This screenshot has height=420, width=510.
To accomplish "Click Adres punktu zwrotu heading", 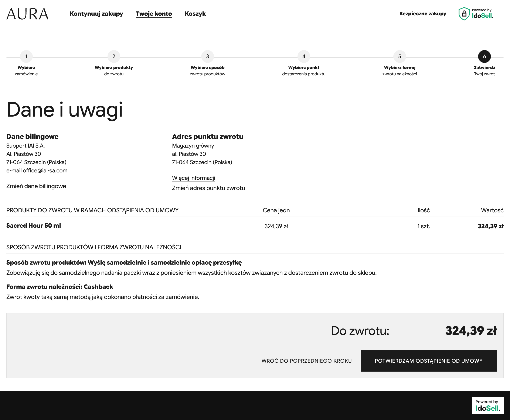I will (208, 137).
